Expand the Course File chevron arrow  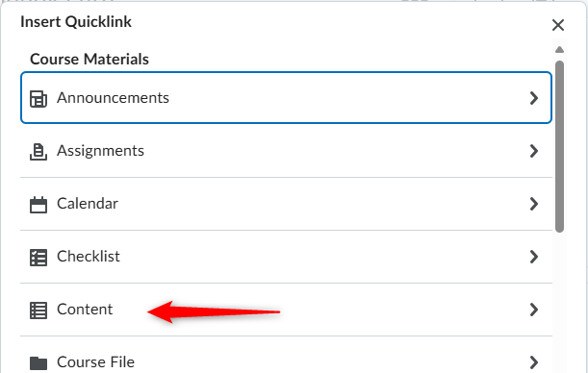point(533,362)
